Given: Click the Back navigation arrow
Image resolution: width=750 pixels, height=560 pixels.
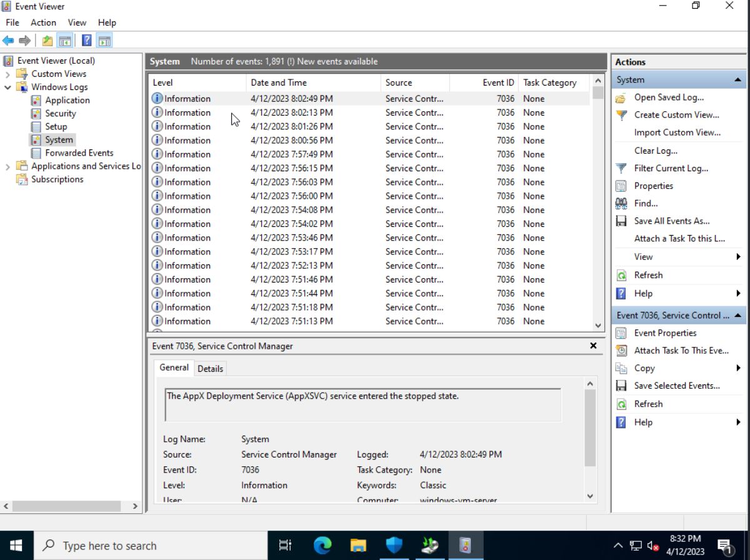Looking at the screenshot, I should [9, 40].
